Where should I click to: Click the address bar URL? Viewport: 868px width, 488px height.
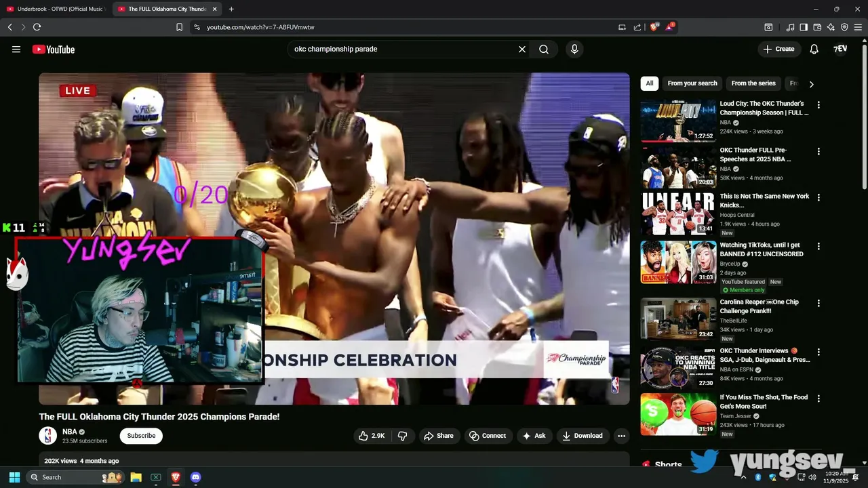click(260, 27)
